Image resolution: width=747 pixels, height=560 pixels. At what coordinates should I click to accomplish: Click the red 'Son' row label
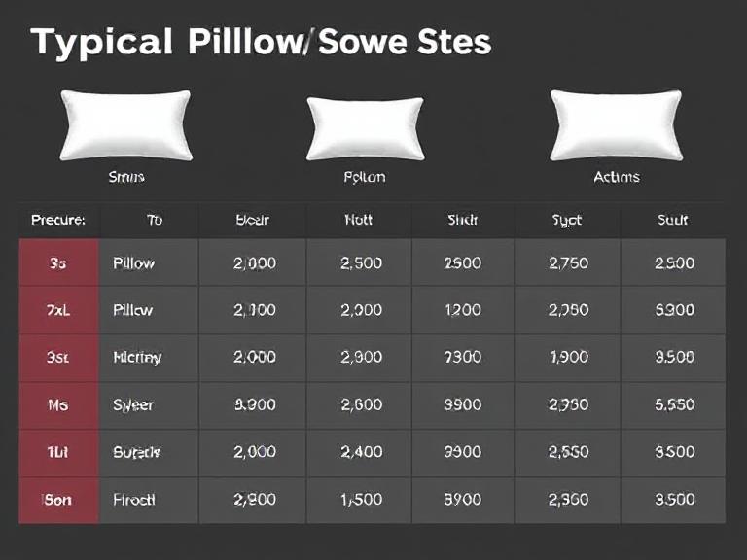[x=58, y=500]
